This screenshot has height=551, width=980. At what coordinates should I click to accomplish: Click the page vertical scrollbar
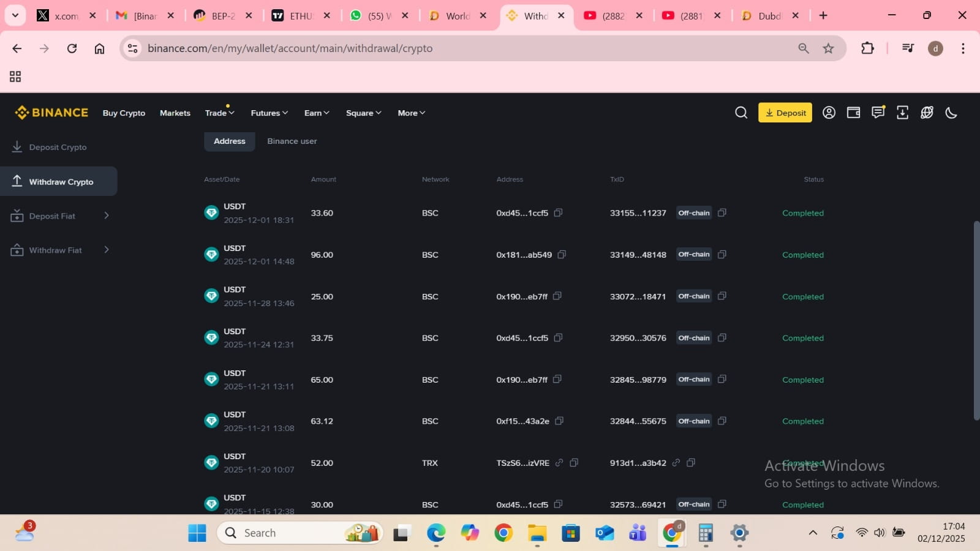pos(976,321)
